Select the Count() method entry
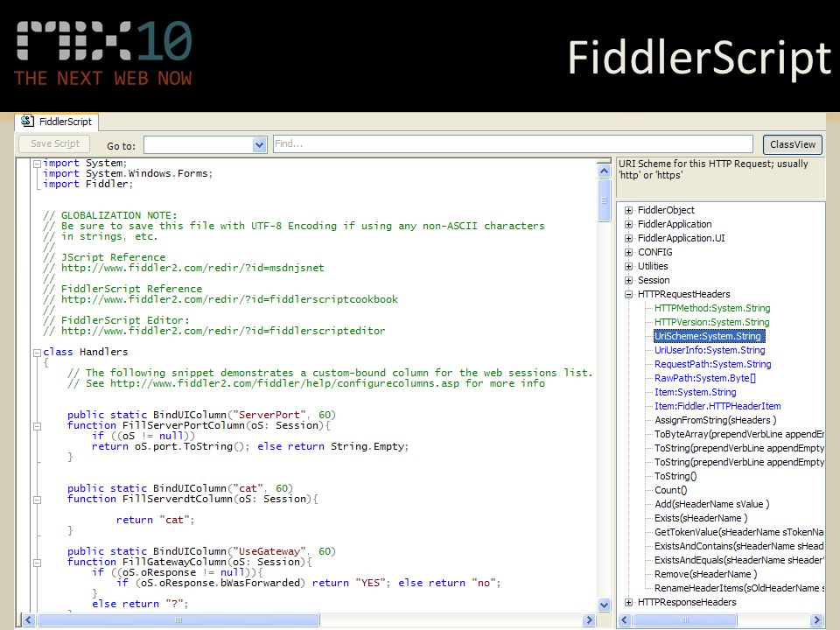Image resolution: width=840 pixels, height=630 pixels. [670, 490]
